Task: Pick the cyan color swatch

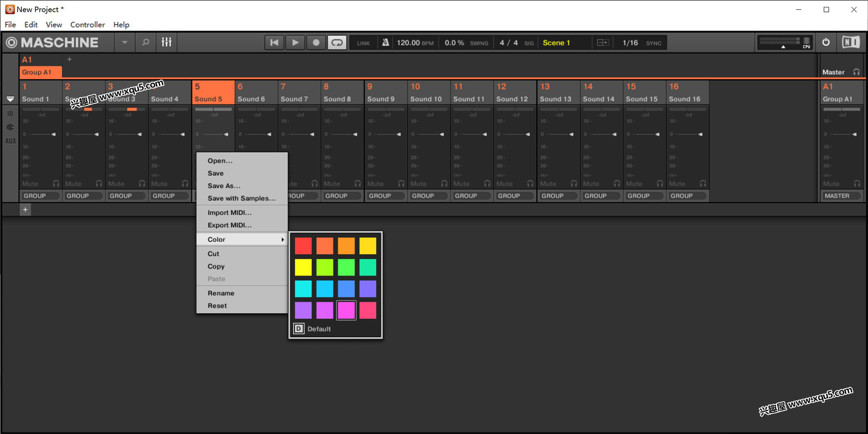Action: (x=303, y=289)
